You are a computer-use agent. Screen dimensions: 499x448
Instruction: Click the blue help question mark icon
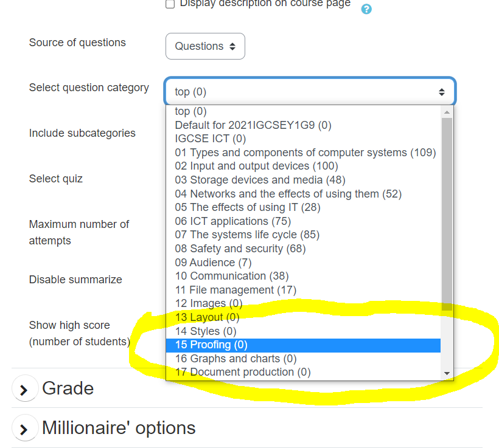point(366,9)
